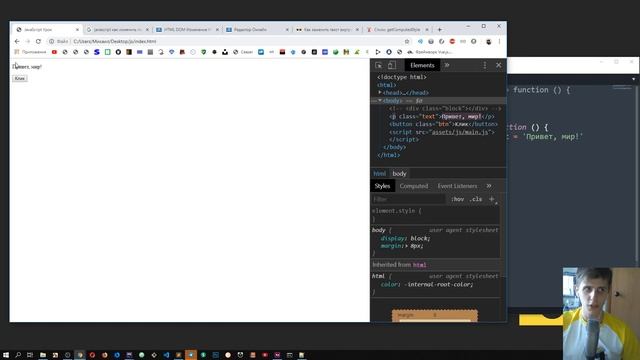Open the Chrome three-dot menu
640x360 pixels.
click(499, 41)
